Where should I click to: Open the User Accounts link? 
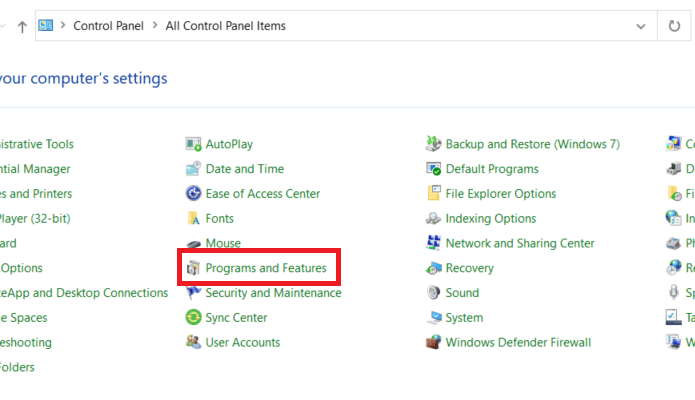[x=242, y=342]
